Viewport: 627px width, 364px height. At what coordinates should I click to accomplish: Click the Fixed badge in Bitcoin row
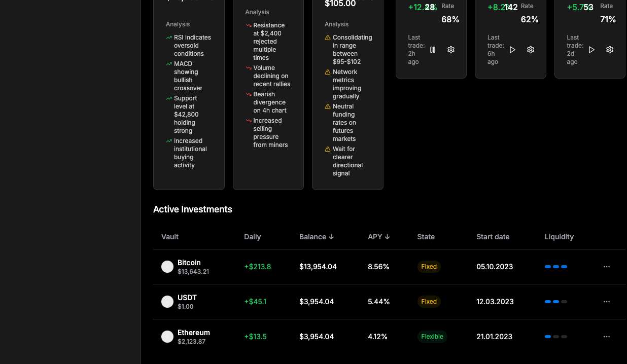429,267
